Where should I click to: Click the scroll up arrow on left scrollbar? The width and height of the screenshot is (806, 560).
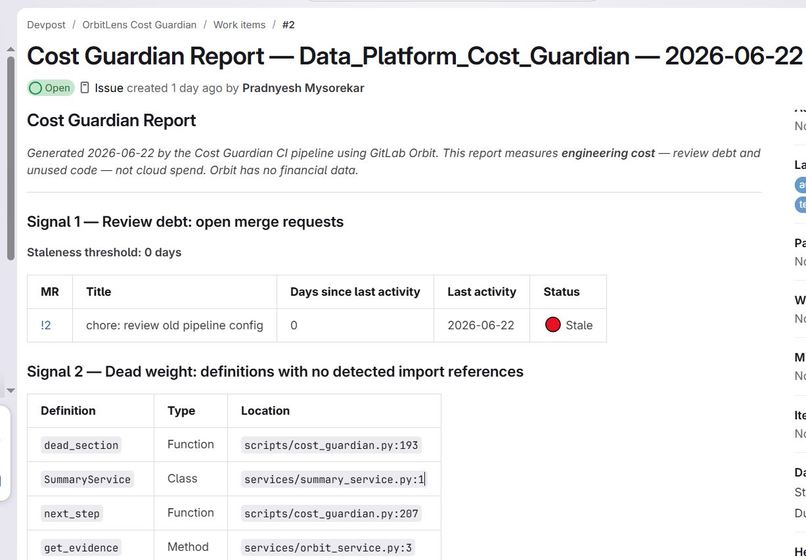pos(10,49)
